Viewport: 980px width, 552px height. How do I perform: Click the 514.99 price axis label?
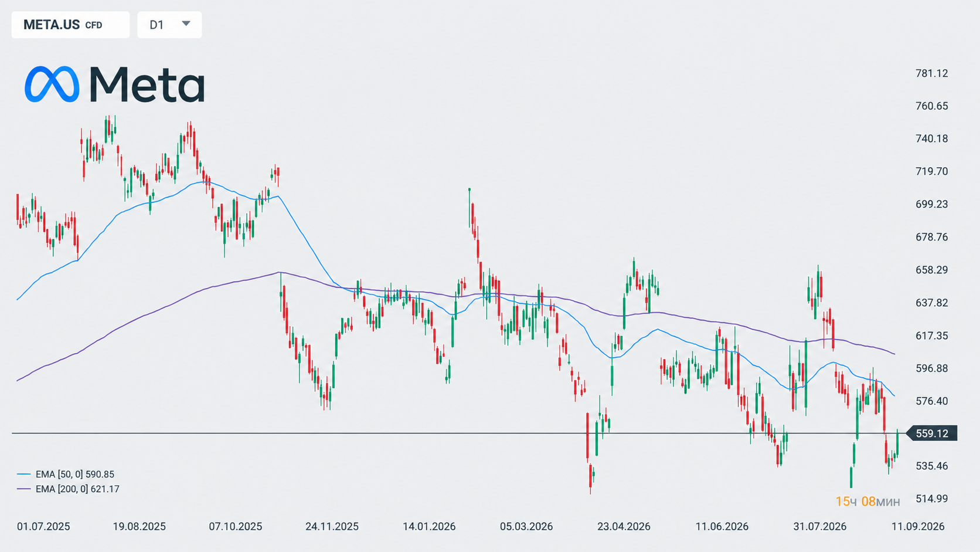pos(932,499)
